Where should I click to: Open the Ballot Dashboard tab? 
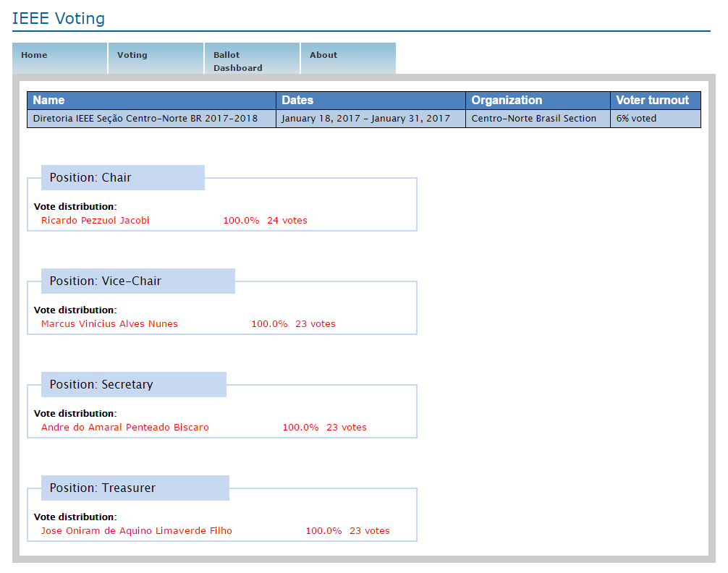click(237, 61)
